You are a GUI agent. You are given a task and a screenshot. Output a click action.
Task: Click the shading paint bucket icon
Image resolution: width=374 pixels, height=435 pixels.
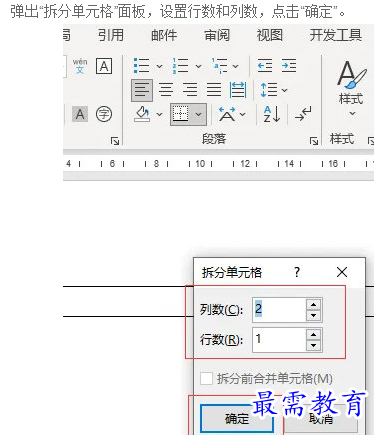[142, 114]
